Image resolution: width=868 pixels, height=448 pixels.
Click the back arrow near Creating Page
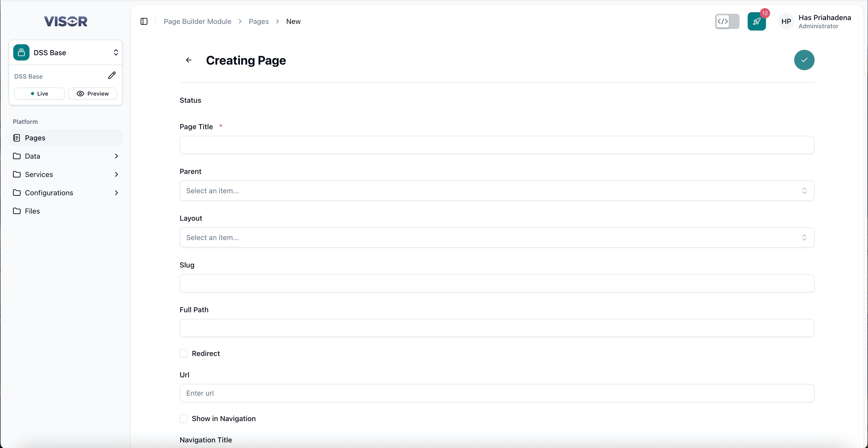point(188,60)
